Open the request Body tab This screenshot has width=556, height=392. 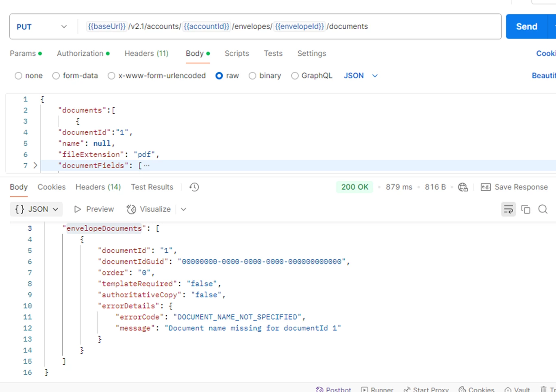[x=198, y=53]
